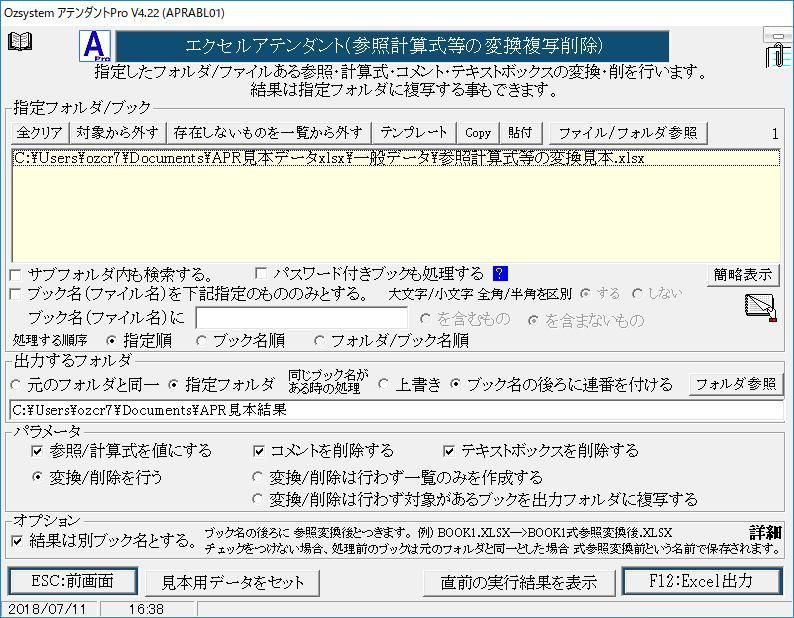Click the 貼付 paste button

pos(521,133)
